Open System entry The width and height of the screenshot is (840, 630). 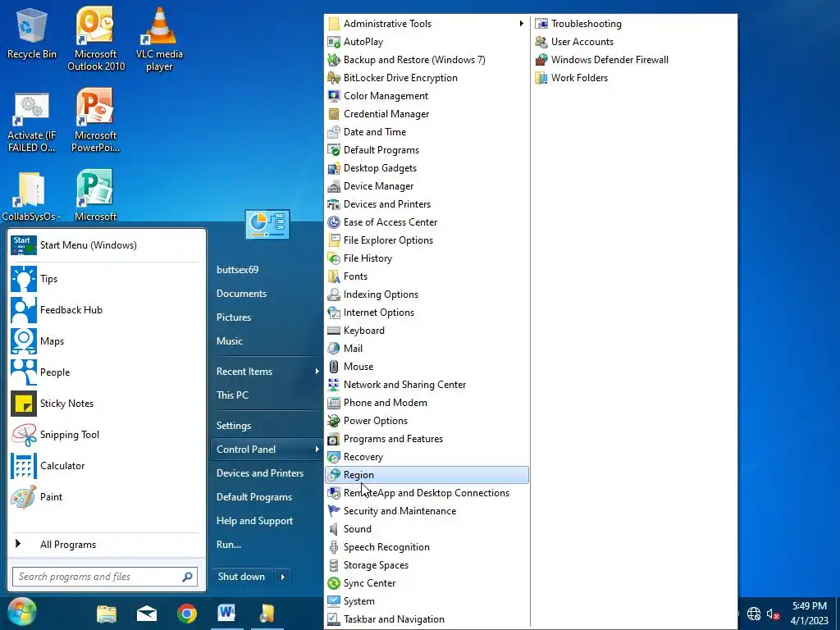pyautogui.click(x=427, y=601)
